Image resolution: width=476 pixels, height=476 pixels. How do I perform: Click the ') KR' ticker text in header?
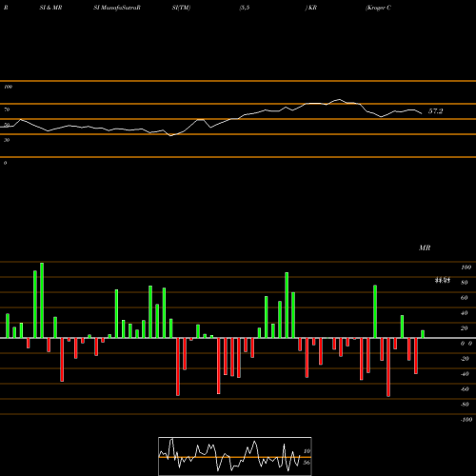tap(311, 8)
